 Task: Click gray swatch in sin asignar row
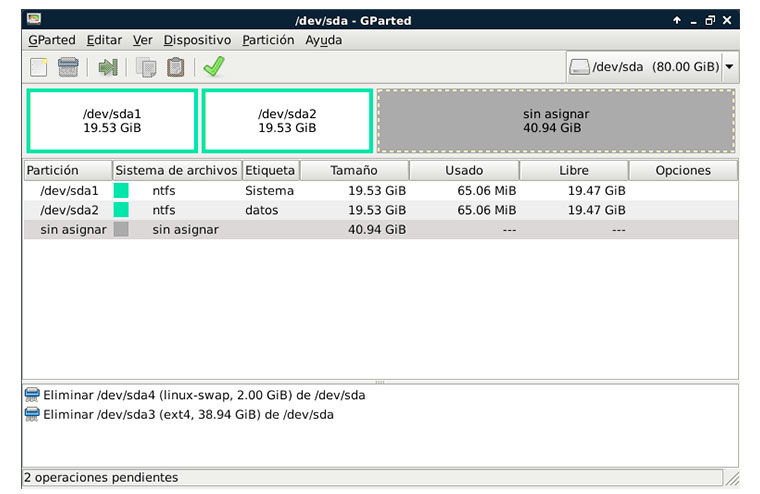click(121, 229)
